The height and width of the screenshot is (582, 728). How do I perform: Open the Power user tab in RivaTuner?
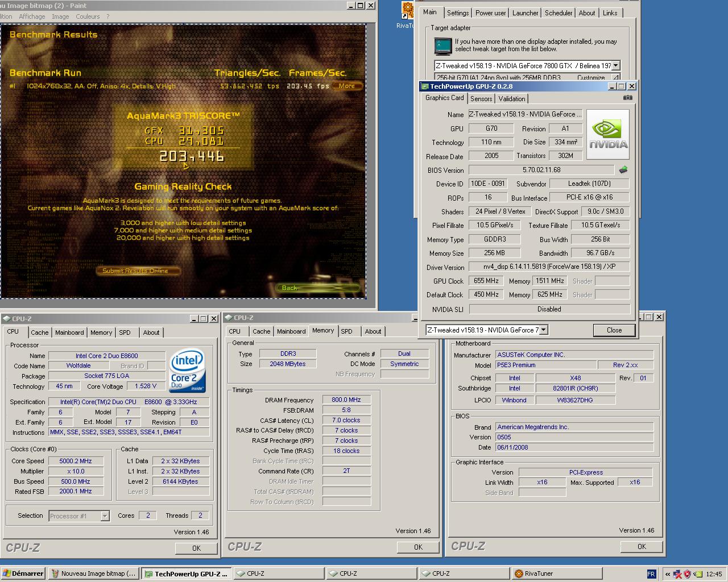click(490, 13)
